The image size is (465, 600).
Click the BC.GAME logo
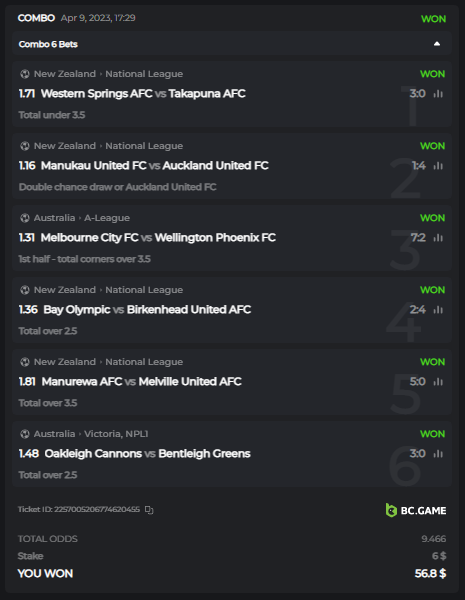(x=416, y=510)
